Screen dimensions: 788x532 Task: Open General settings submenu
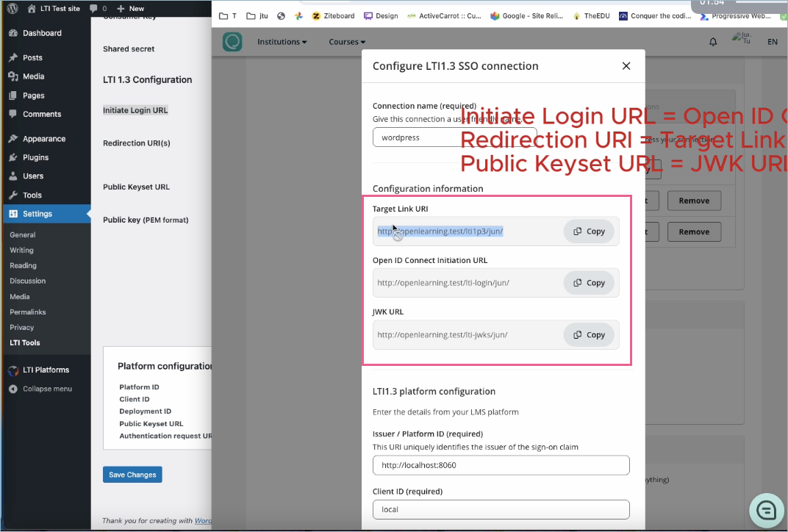coord(23,234)
